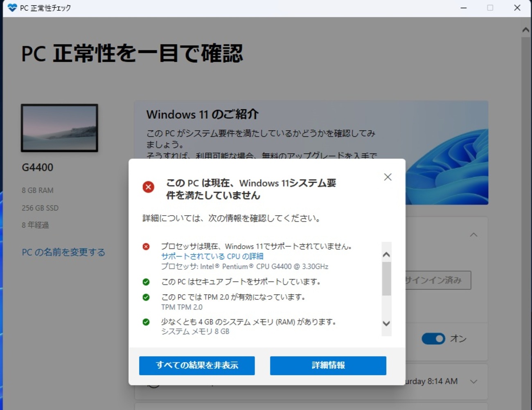Click the G4400 device name text
This screenshot has height=410, width=532.
coord(38,167)
